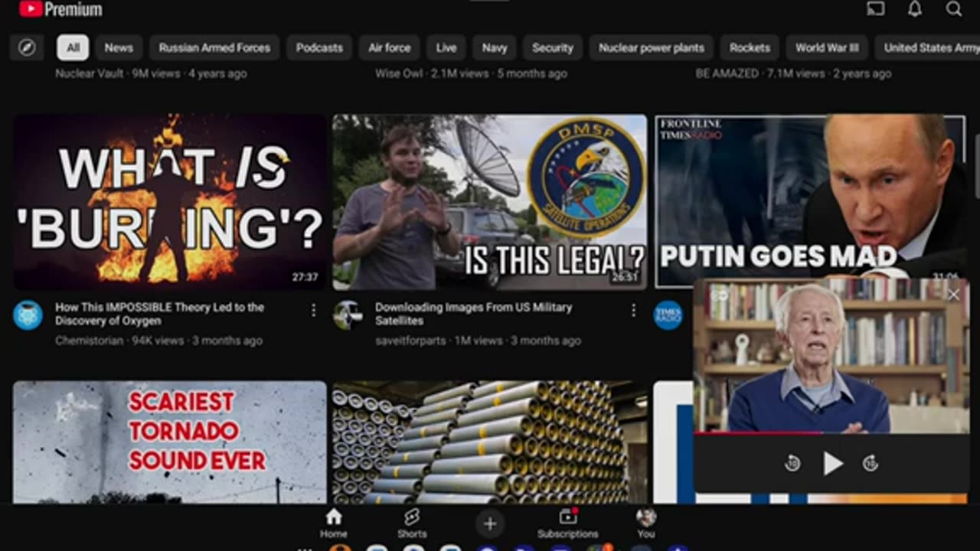980x551 pixels.
Task: Select the Rockets chip
Action: 750,47
